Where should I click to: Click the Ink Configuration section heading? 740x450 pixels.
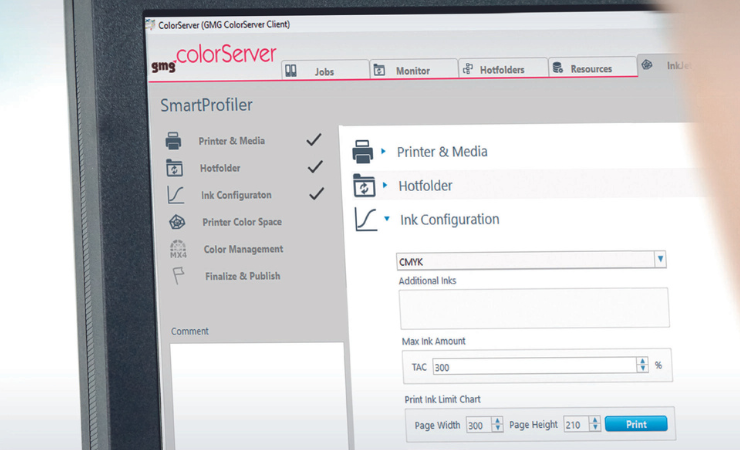[x=450, y=219]
